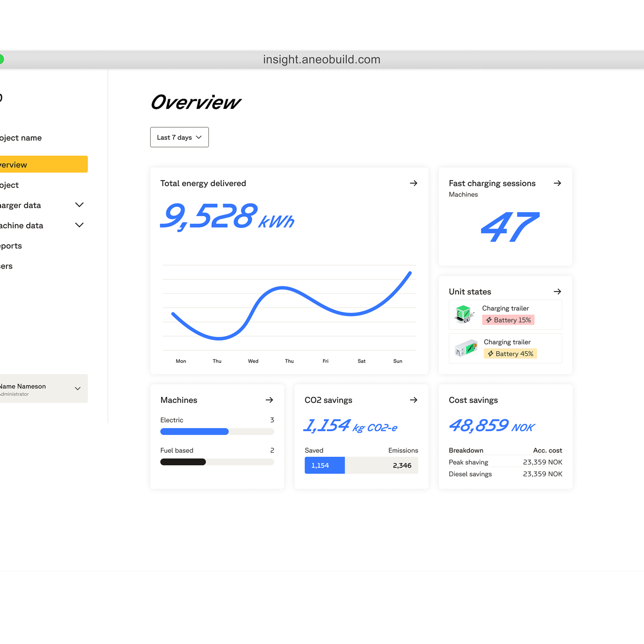Viewport: 644px width, 644px height.
Task: Expand the Charger data menu chevron
Action: click(79, 205)
